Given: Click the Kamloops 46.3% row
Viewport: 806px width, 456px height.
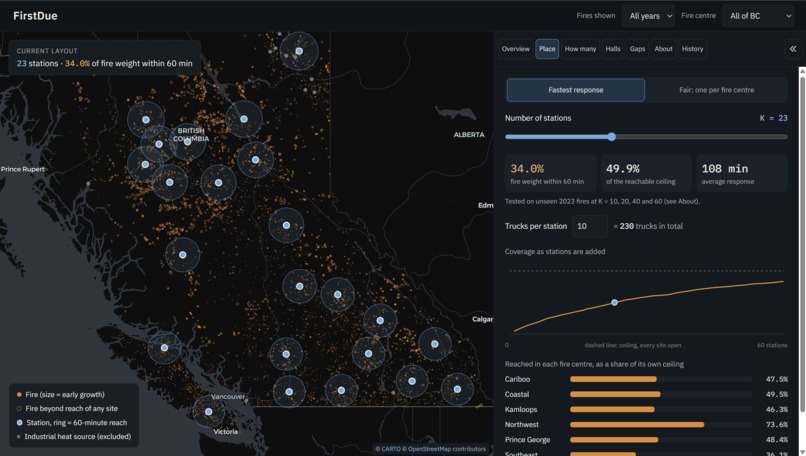Looking at the screenshot, I should click(x=646, y=410).
